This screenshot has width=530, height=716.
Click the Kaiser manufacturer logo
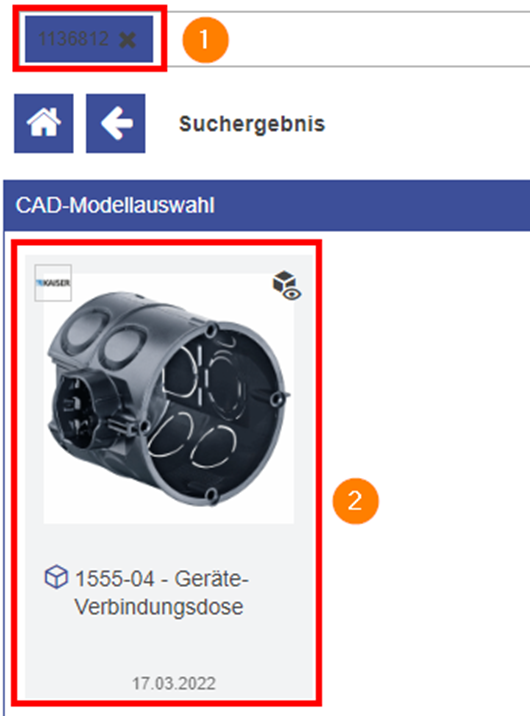53,283
